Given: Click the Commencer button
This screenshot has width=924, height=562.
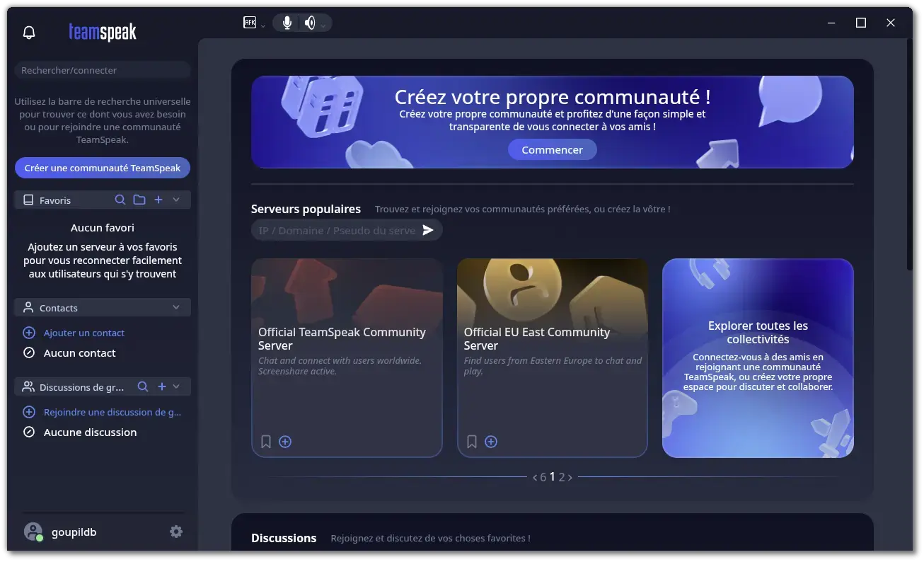Looking at the screenshot, I should point(552,150).
